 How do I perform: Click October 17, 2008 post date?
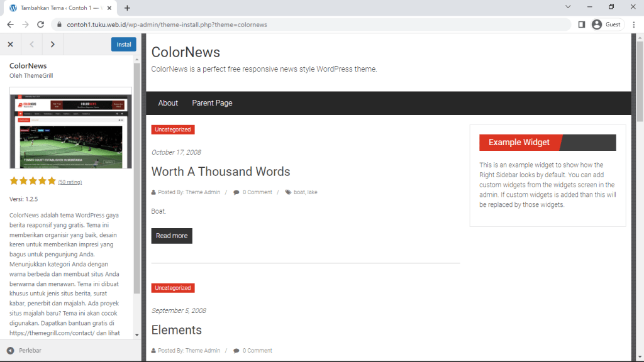pos(176,152)
